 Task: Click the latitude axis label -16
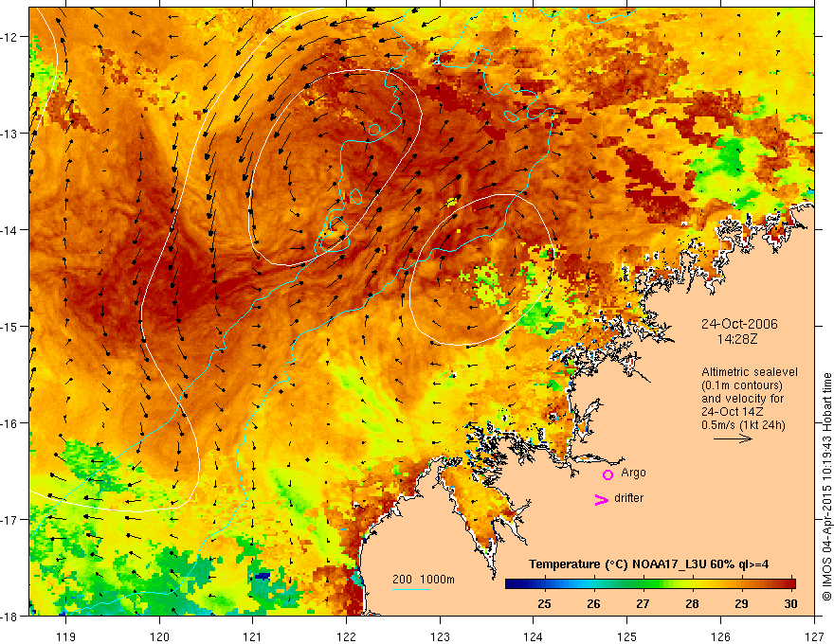(x=9, y=423)
